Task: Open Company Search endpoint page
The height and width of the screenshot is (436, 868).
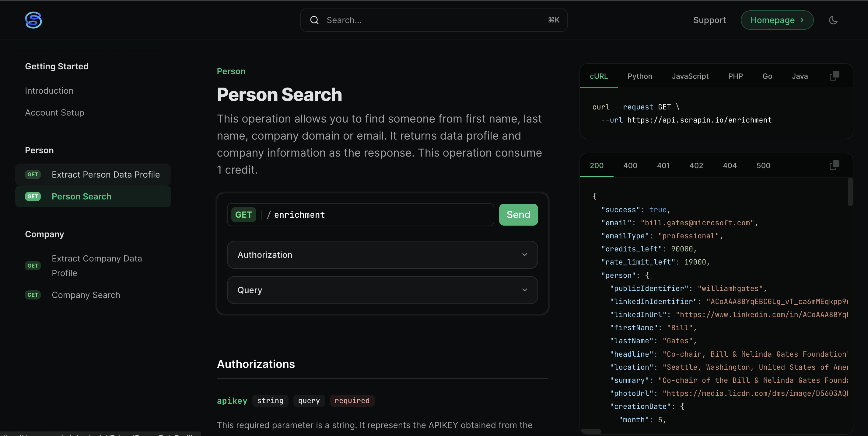Action: tap(93, 295)
